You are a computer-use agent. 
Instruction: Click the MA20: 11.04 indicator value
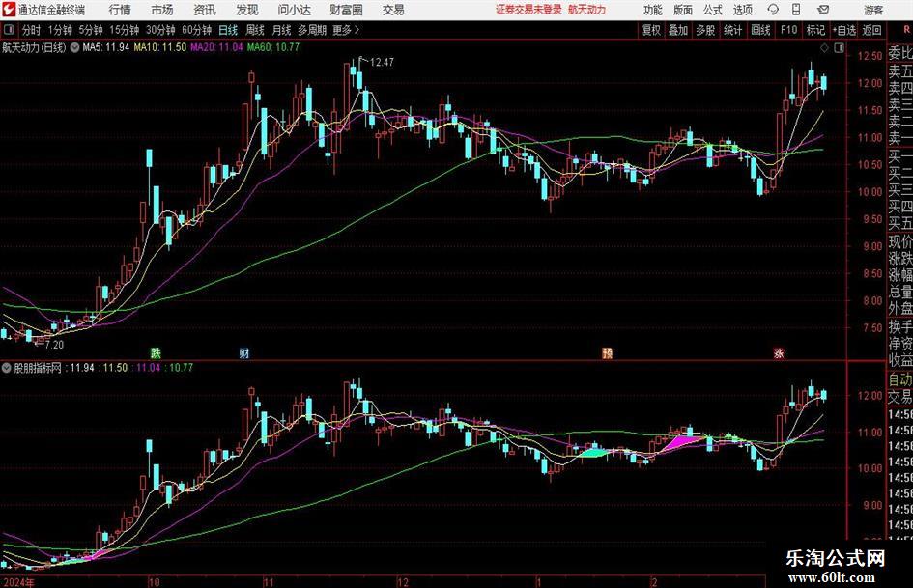(216, 47)
